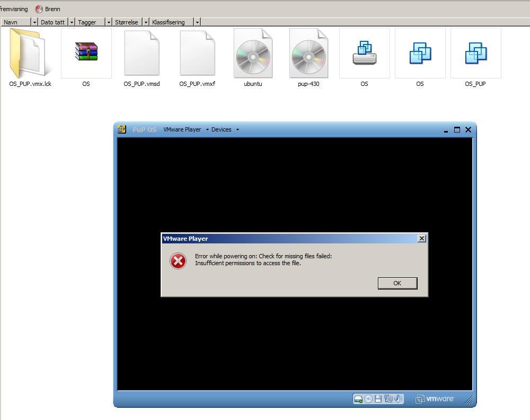
Task: Expand the Klassifisering column dropdown arrow
Action: pos(197,22)
